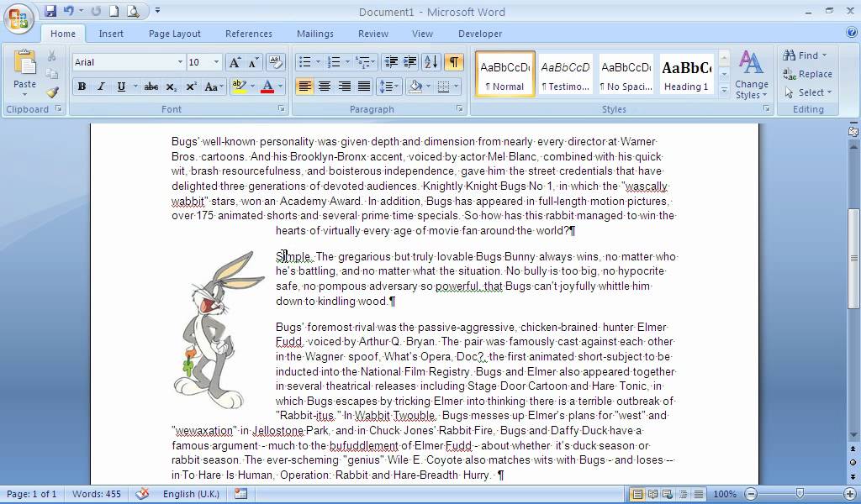Viewport: 861px width, 504px height.
Task: Grow the font size
Action: point(235,62)
